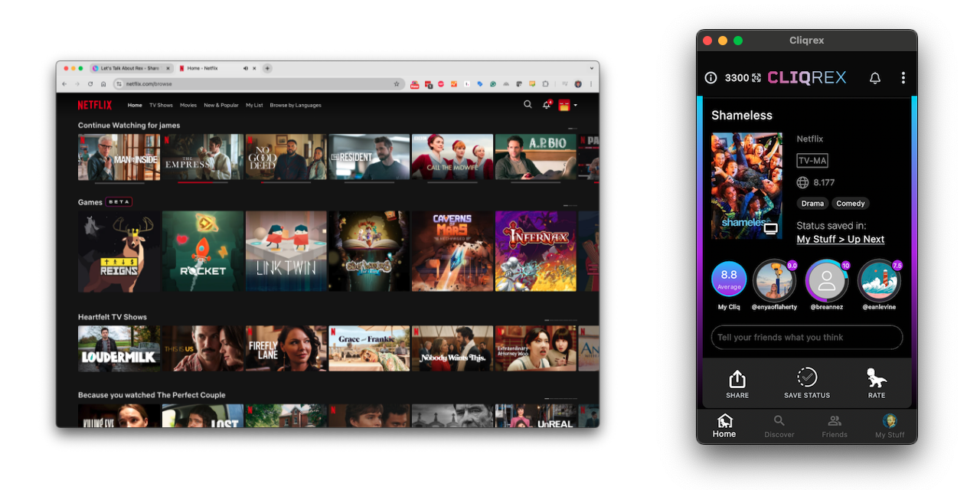Select TV Shows in Netflix navigation

161,105
